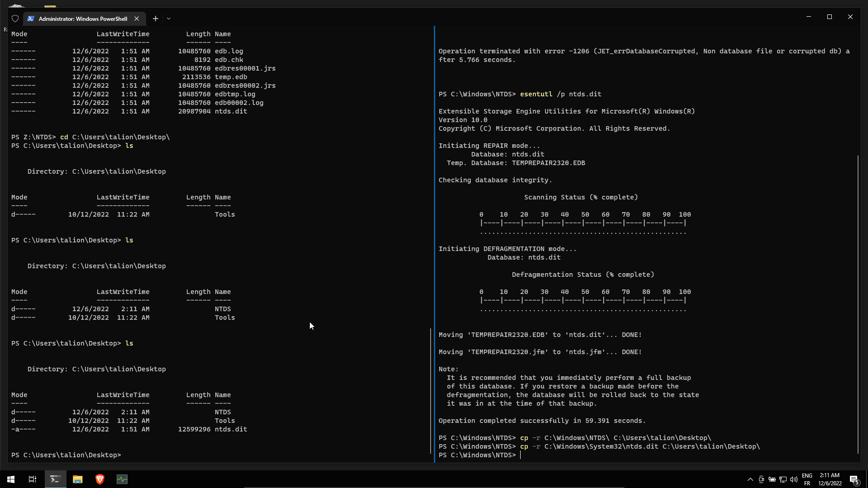The width and height of the screenshot is (868, 488).
Task: Open the notification Action Center
Action: click(x=854, y=479)
